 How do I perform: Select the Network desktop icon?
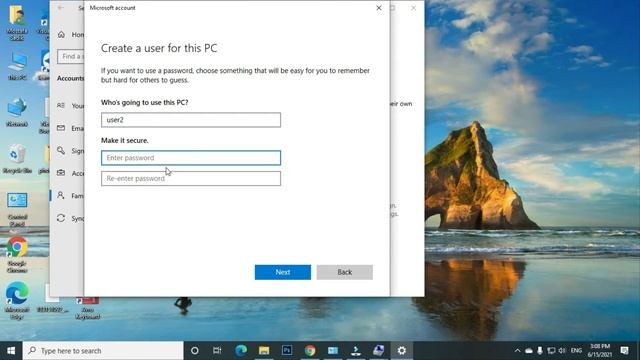(17, 112)
